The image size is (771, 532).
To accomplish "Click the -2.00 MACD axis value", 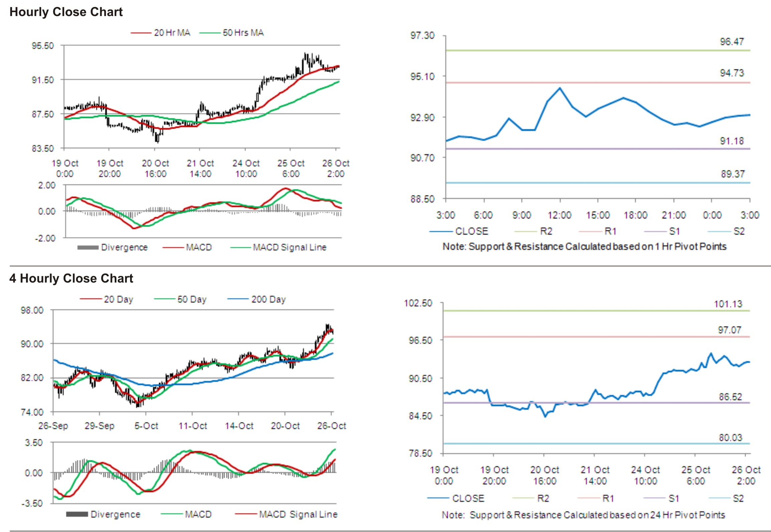I will [45, 238].
